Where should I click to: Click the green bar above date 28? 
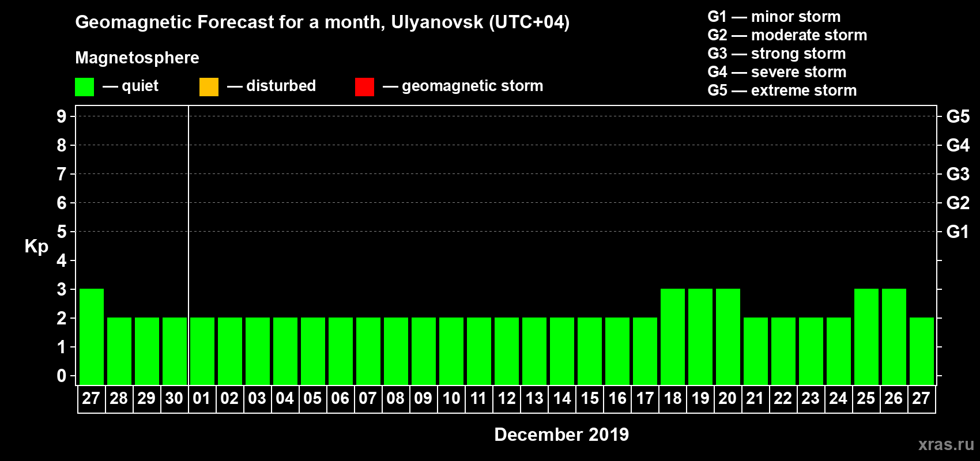point(119,351)
